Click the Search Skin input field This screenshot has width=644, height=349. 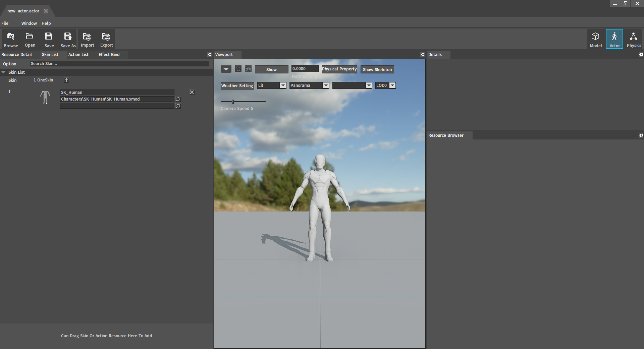click(119, 64)
